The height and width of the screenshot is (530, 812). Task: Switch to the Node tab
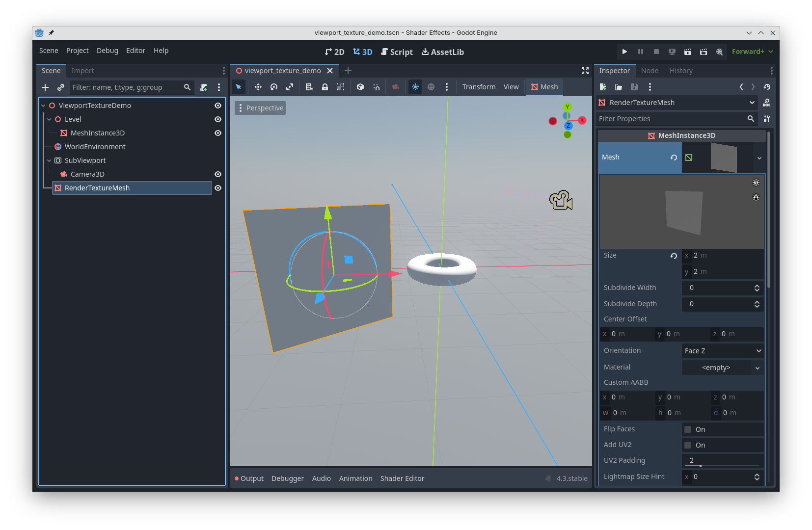pyautogui.click(x=650, y=71)
